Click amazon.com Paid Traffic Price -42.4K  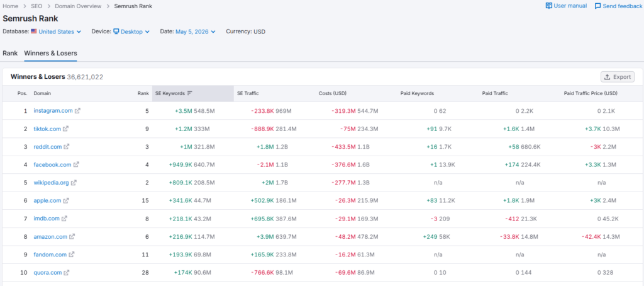pyautogui.click(x=591, y=237)
